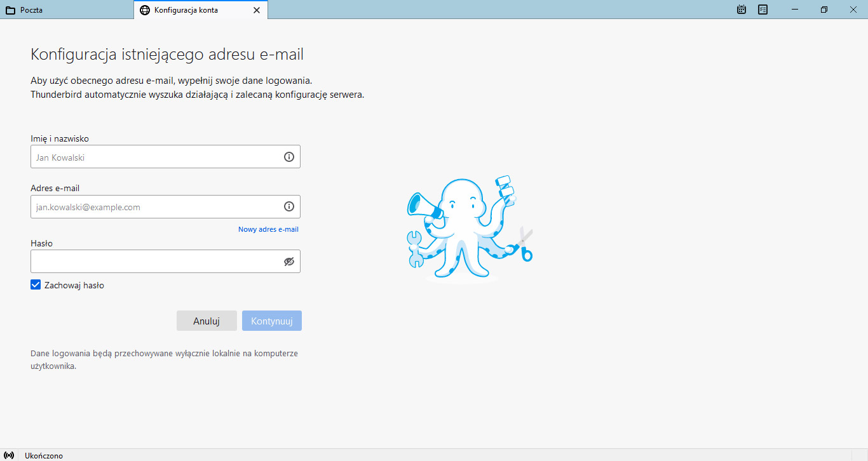Click the info icon in e-mail address field
The width and height of the screenshot is (868, 461).
[289, 206]
